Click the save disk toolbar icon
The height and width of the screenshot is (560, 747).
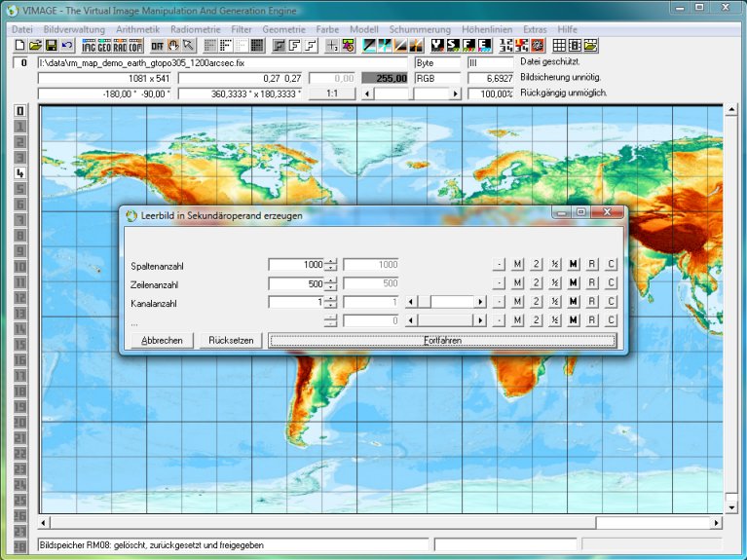click(x=51, y=46)
